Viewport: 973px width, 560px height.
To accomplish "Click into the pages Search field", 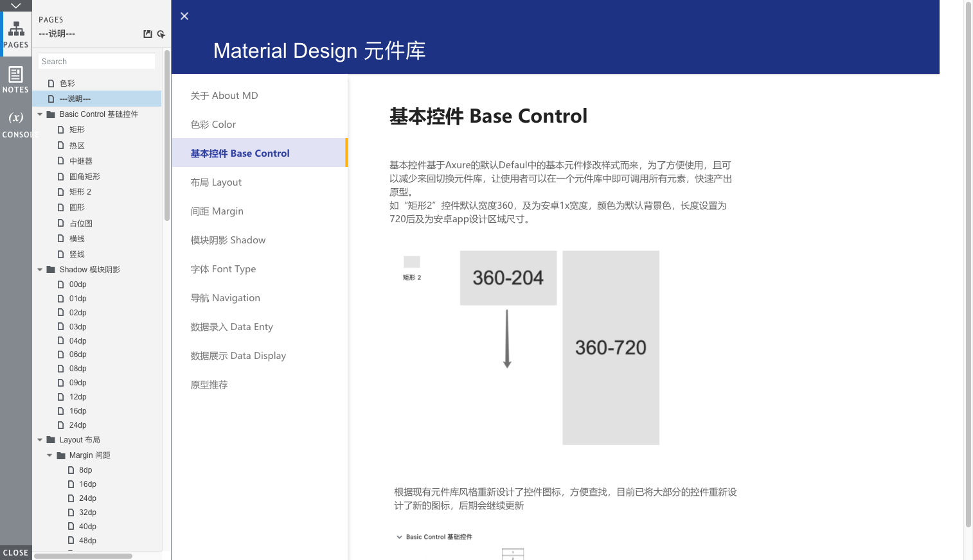I will pyautogui.click(x=96, y=61).
